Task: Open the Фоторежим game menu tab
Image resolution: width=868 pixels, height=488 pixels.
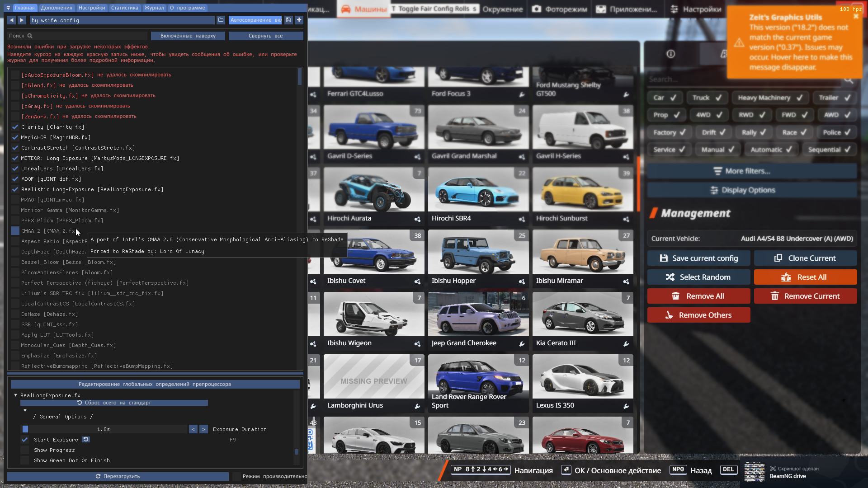Action: tap(560, 9)
